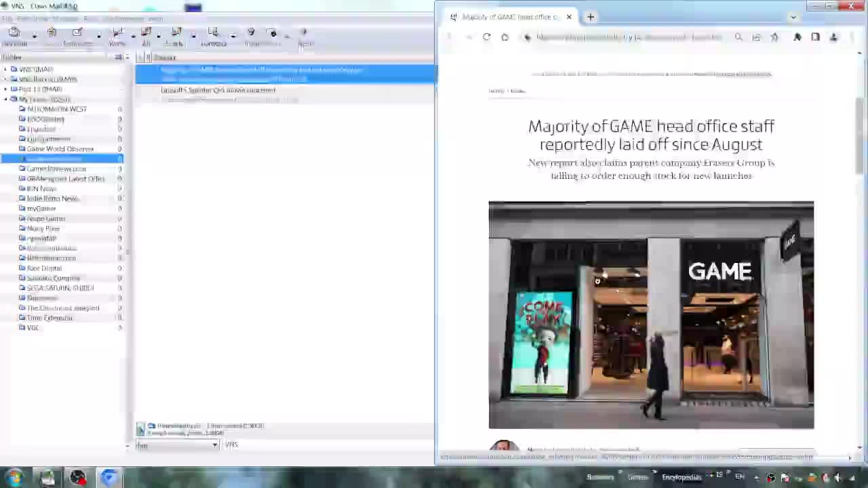Expand the Rest 13 (IMAP) account tree
The width and height of the screenshot is (868, 488).
tap(5, 89)
